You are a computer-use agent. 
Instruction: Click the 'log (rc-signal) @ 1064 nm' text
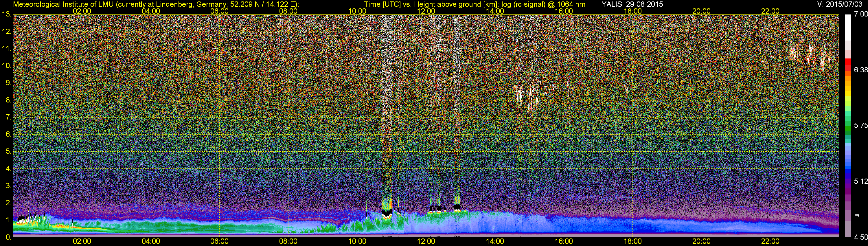pos(543,4)
